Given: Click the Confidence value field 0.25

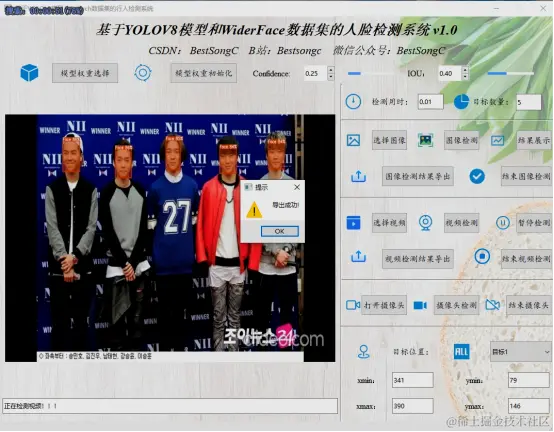Looking at the screenshot, I should (316, 73).
